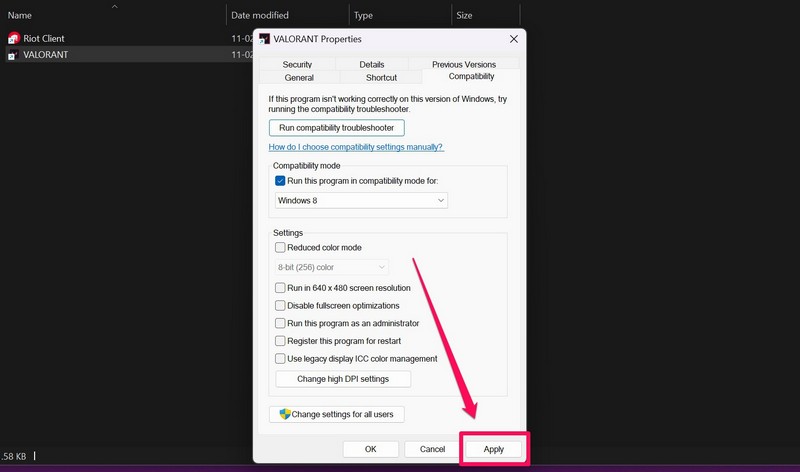Open How do I choose compatibility settings manually link
Screen dimensions: 800x472
[356, 147]
